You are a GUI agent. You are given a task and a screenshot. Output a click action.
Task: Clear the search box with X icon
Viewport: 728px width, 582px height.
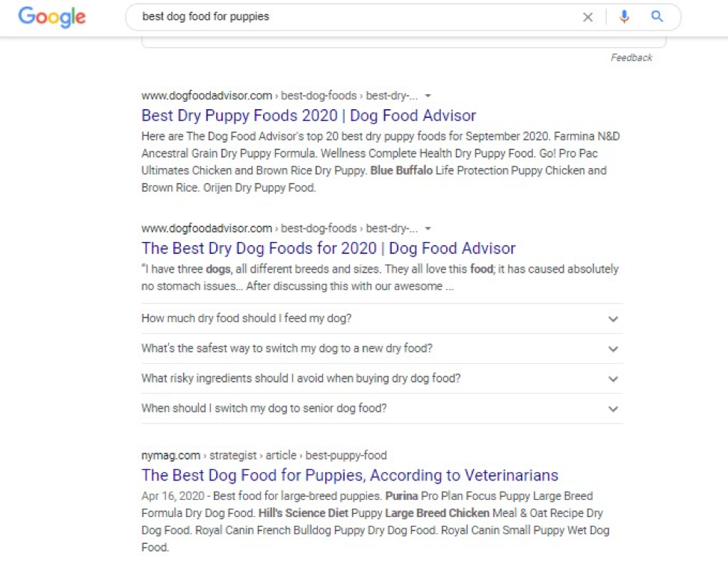tap(587, 17)
